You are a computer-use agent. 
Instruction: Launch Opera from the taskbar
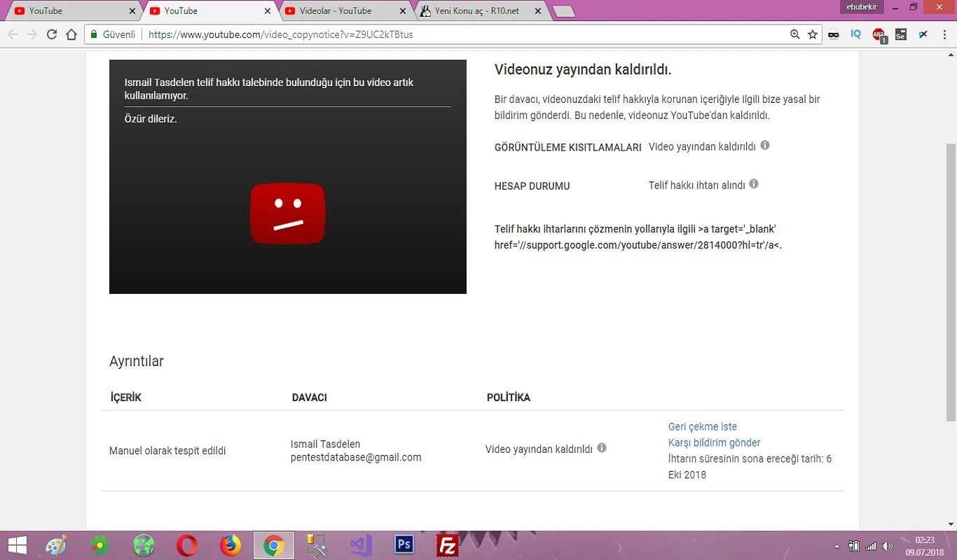point(187,545)
